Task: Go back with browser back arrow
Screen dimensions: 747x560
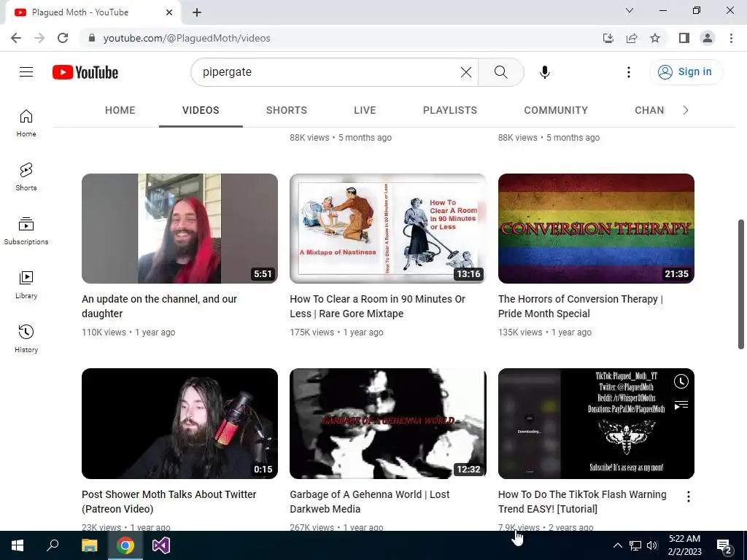Action: point(16,38)
